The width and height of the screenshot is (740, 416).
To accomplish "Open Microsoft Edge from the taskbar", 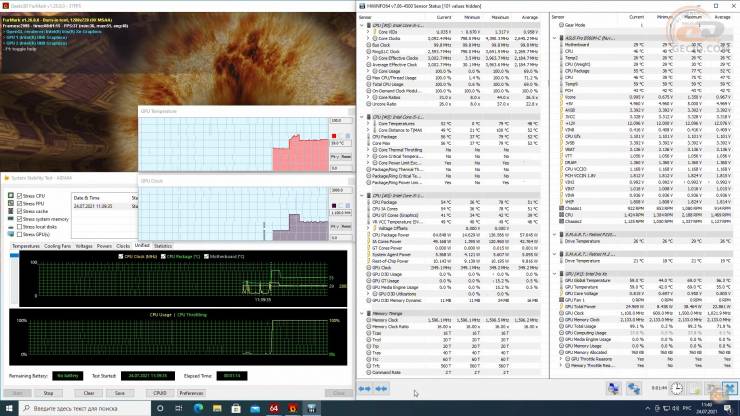I will (198, 408).
